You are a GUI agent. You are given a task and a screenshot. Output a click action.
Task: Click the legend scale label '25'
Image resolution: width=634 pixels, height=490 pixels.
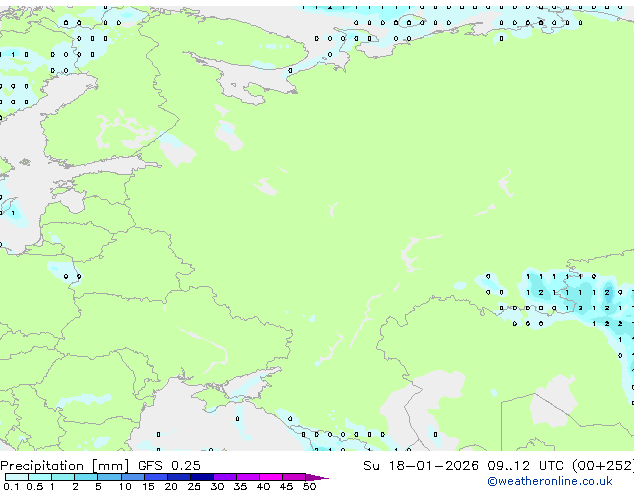(x=194, y=486)
